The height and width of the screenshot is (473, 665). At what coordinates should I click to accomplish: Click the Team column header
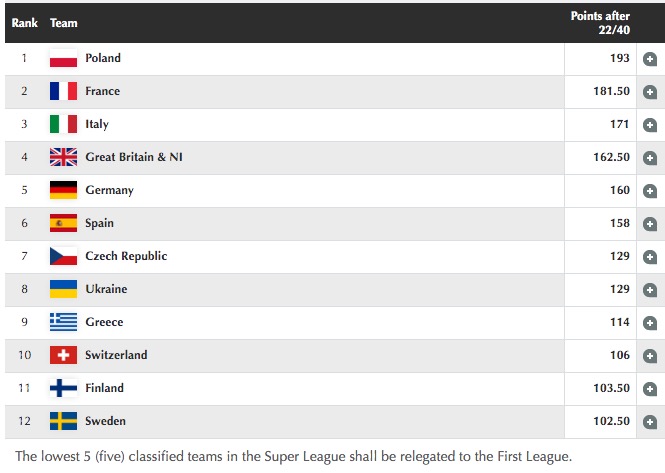click(x=63, y=22)
